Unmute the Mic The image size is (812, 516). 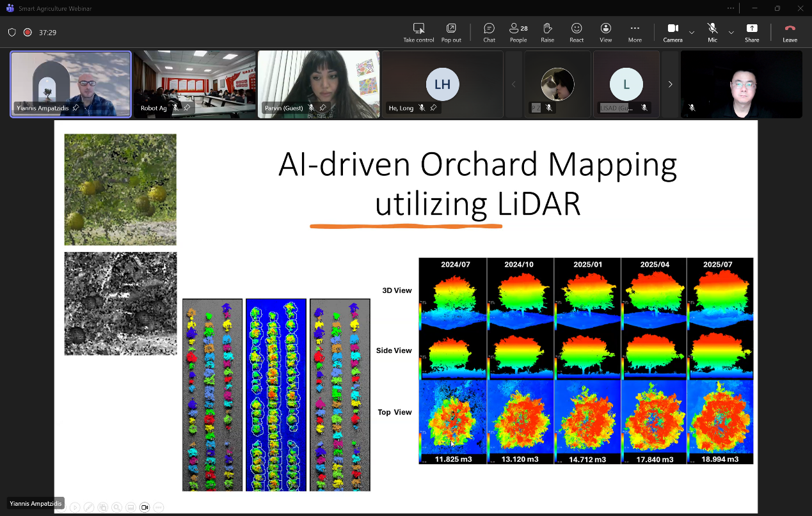(712, 32)
